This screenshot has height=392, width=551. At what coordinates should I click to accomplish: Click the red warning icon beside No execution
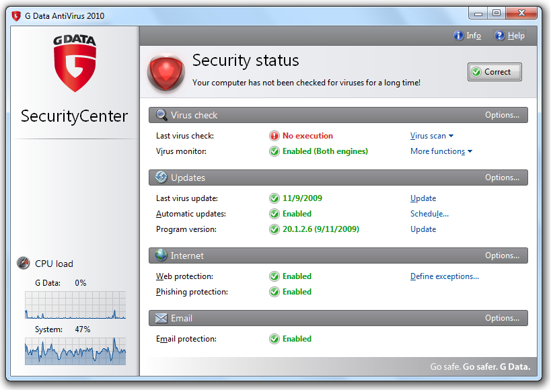coord(274,136)
